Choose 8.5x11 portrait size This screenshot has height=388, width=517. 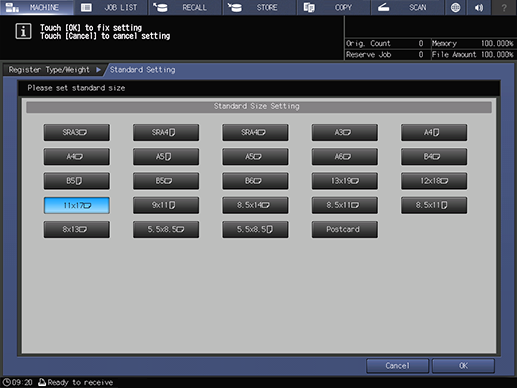[x=434, y=205]
